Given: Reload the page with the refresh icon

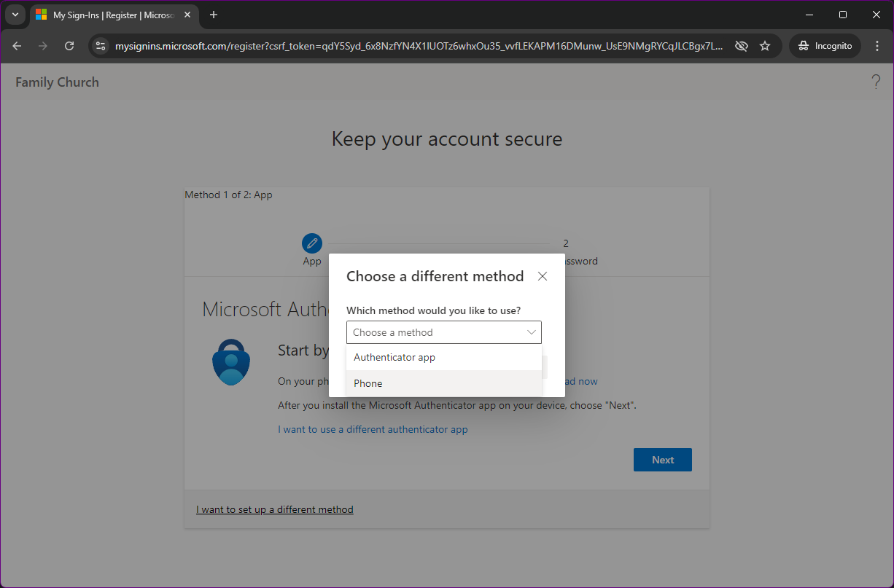Looking at the screenshot, I should click(69, 46).
